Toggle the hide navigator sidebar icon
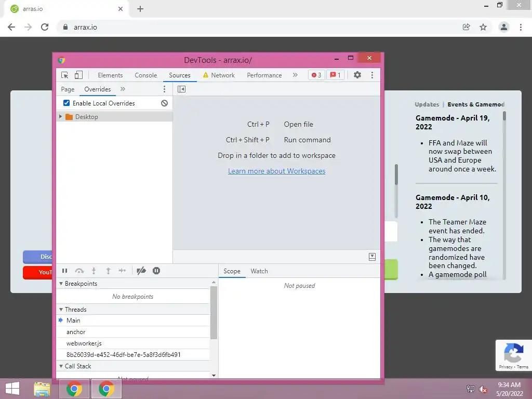The image size is (532, 399). 181,89
